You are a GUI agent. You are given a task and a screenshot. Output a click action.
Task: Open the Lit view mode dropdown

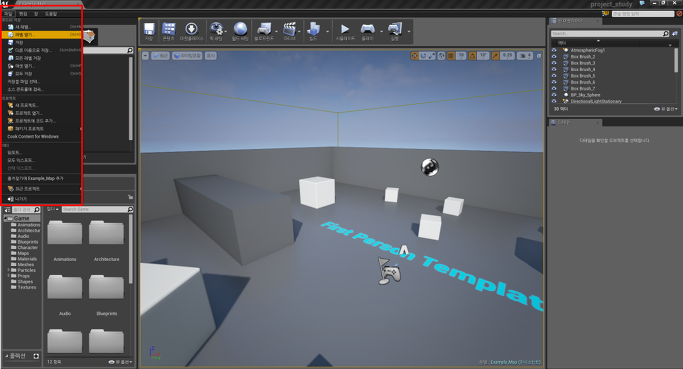(x=187, y=56)
